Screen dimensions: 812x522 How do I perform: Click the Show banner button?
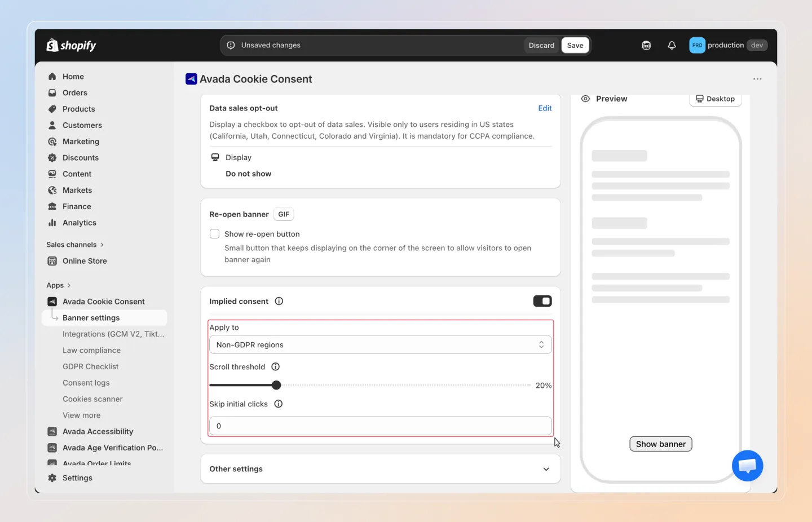660,444
